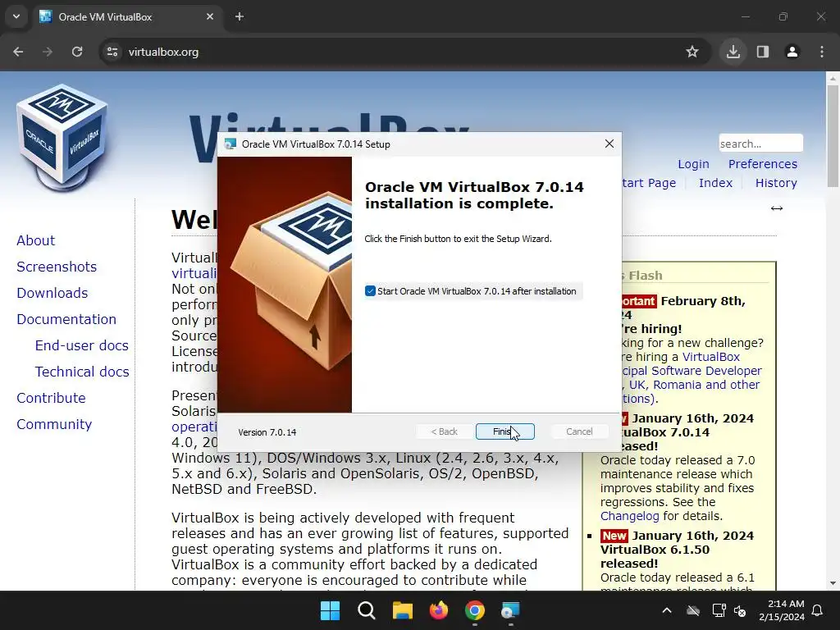840x630 pixels.
Task: Open File Explorer from taskbar
Action: [402, 610]
